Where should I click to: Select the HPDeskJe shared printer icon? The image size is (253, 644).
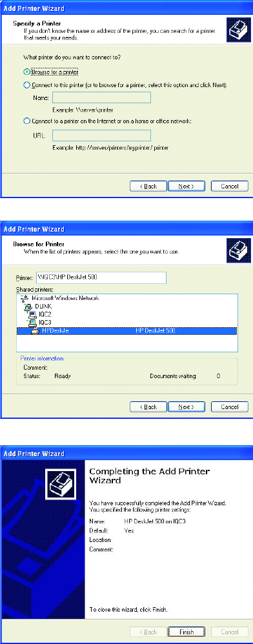35,330
